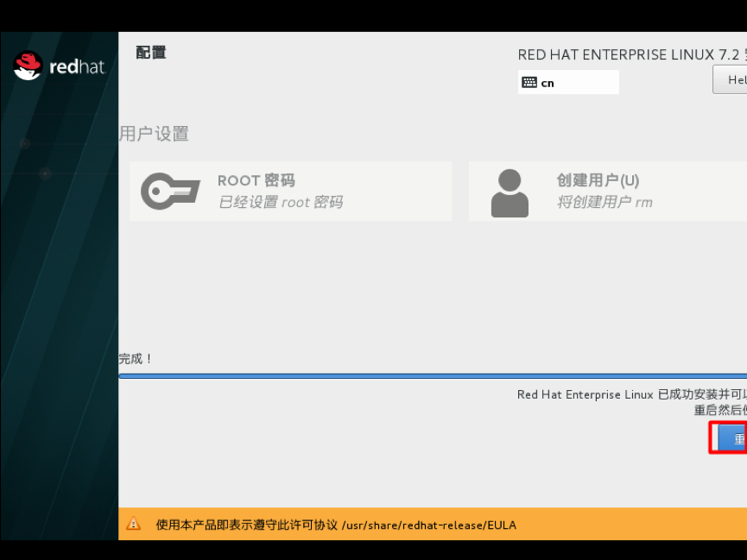The image size is (747, 560).
Task: Click the completed blue installation progress bar
Action: coord(433,376)
